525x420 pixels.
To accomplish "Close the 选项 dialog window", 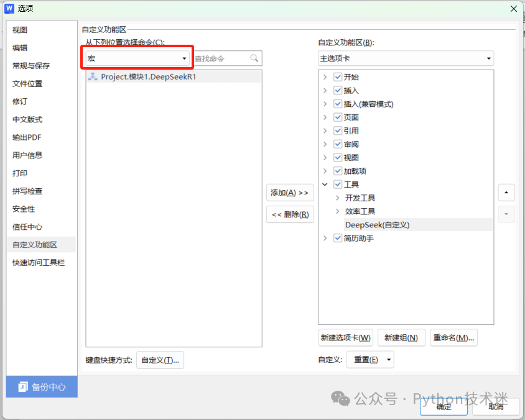I will (x=514, y=9).
